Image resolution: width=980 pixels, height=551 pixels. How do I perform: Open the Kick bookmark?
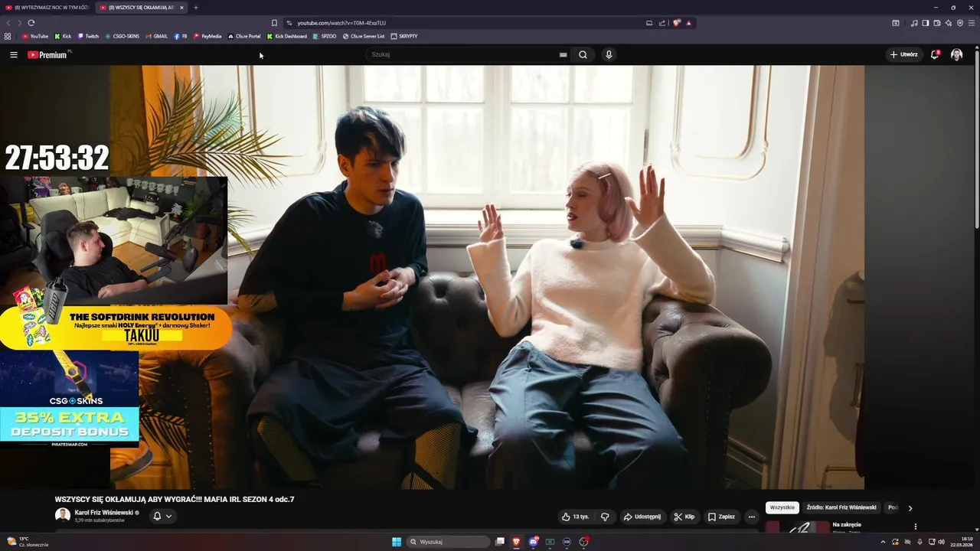[63, 36]
